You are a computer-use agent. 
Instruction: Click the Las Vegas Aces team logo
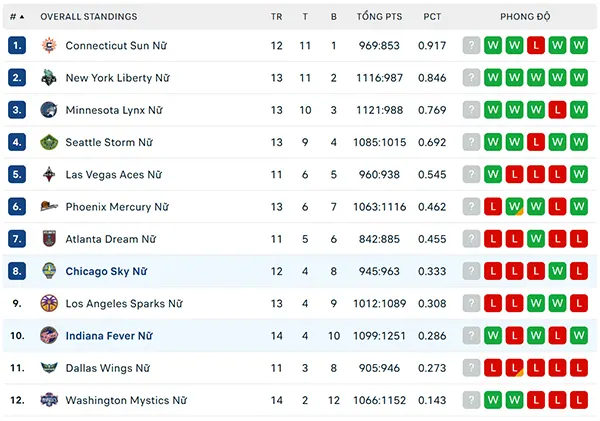click(49, 175)
